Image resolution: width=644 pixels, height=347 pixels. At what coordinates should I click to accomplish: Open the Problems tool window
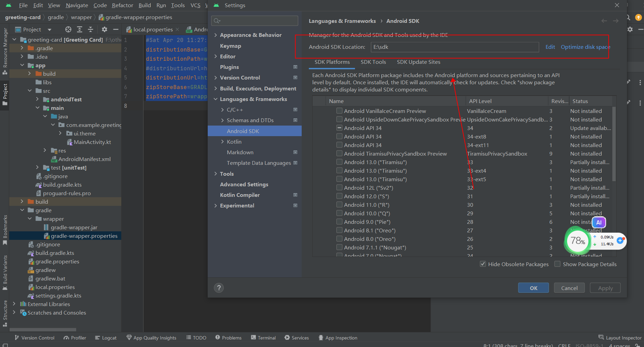pyautogui.click(x=229, y=338)
